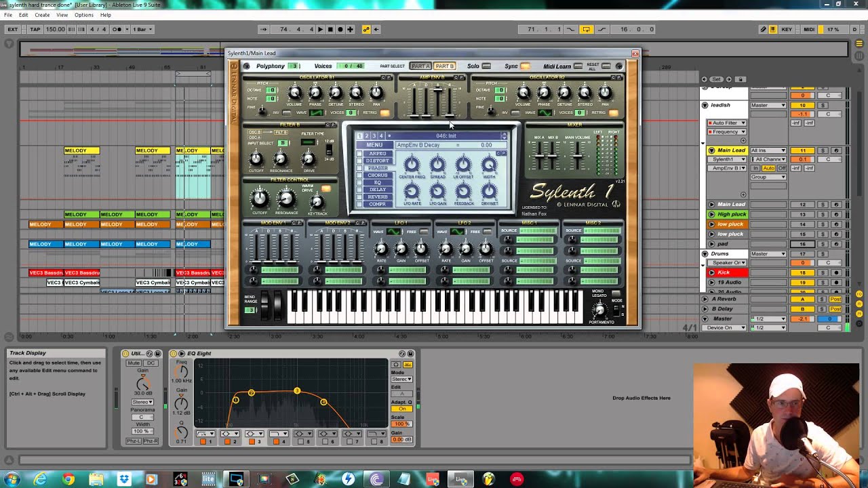
Task: Toggle the MIDI map mode button
Action: [809, 29]
